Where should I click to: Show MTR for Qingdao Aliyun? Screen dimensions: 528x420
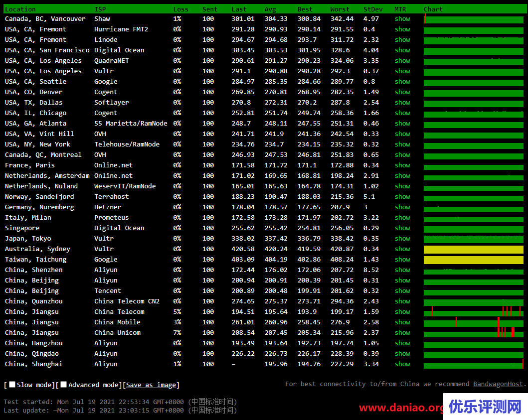(402, 353)
